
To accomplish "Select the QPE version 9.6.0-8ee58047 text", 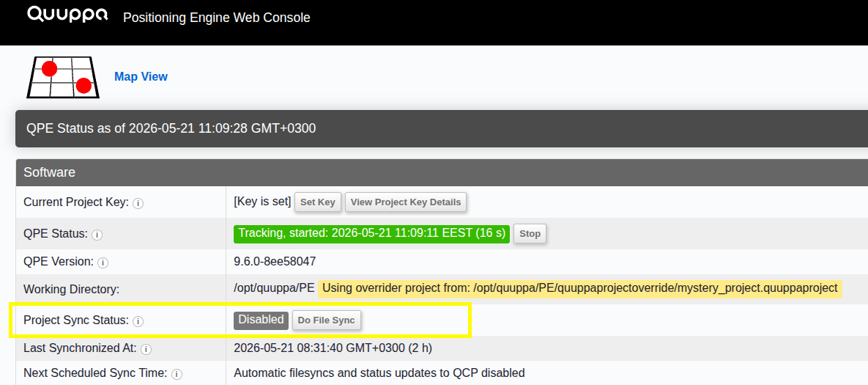I will (275, 262).
